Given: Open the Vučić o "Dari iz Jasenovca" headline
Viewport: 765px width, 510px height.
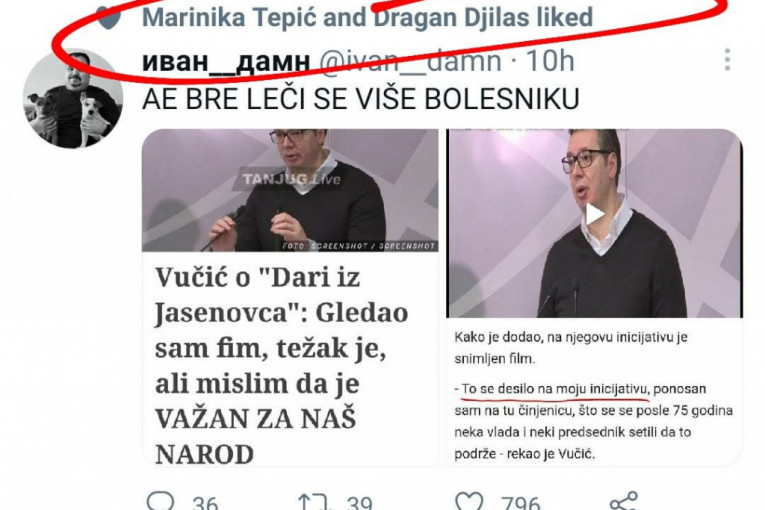Looking at the screenshot, I should 282,366.
